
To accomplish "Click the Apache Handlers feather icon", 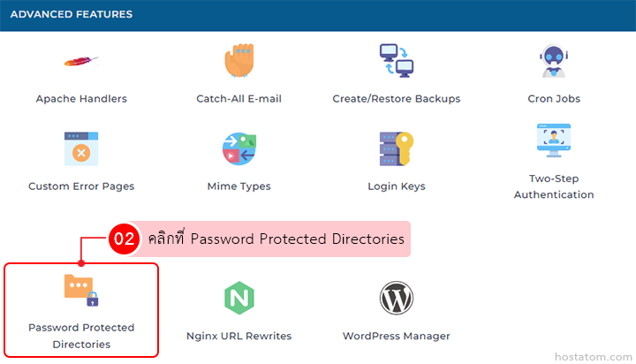I will [81, 62].
